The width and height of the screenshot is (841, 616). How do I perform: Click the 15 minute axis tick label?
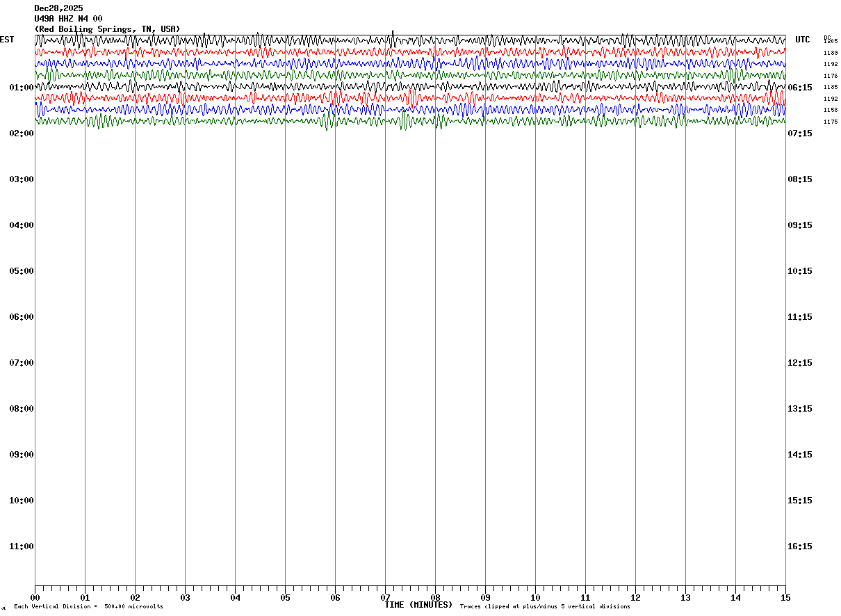pos(785,598)
